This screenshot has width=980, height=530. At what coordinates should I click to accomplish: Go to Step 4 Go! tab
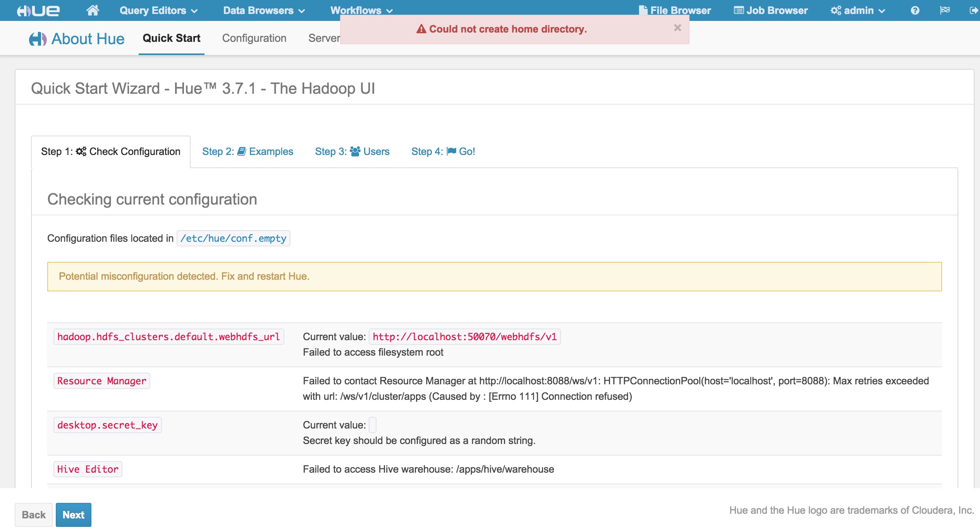(443, 151)
